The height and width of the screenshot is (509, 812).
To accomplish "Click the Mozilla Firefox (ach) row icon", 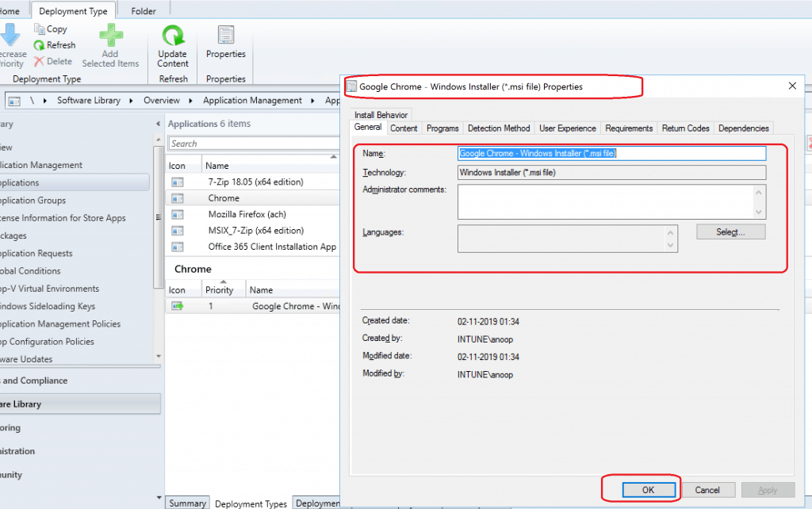I will 178,214.
